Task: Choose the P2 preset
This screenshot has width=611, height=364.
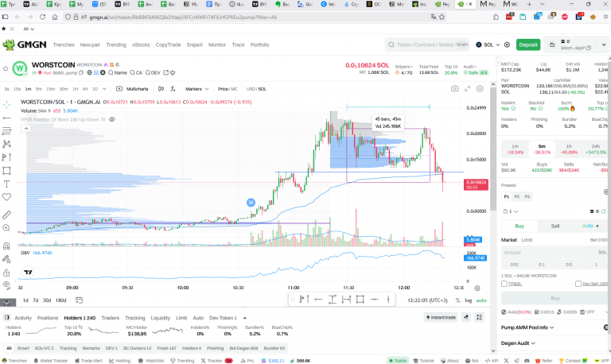Action: (x=516, y=196)
